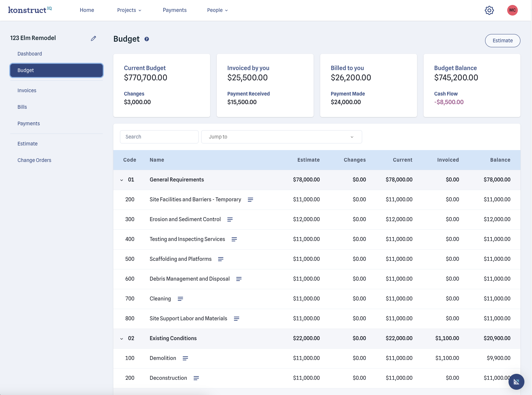Open the MC profile avatar menu
Viewport: 532px width, 395px height.
pyautogui.click(x=512, y=10)
